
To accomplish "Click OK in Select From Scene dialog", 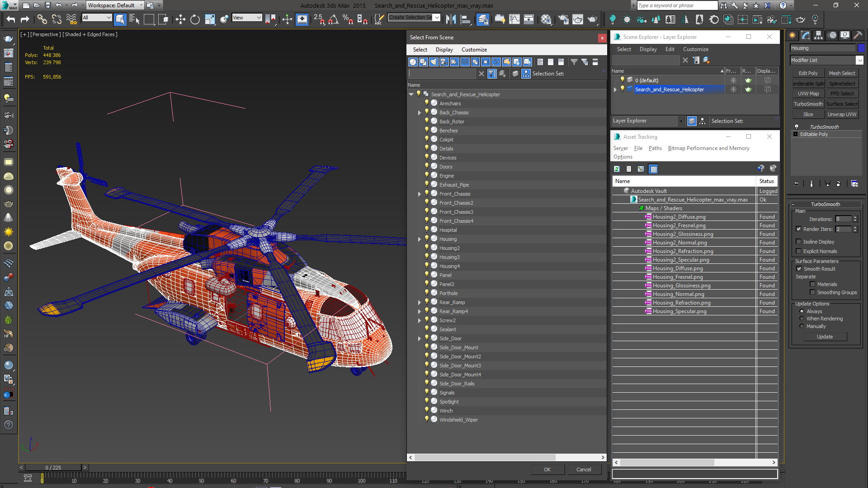I will 547,469.
